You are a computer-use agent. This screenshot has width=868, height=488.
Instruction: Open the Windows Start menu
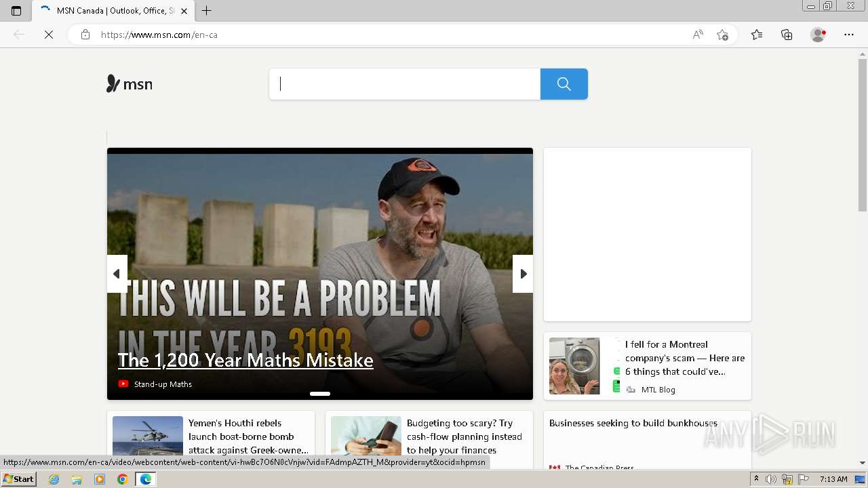click(x=19, y=479)
